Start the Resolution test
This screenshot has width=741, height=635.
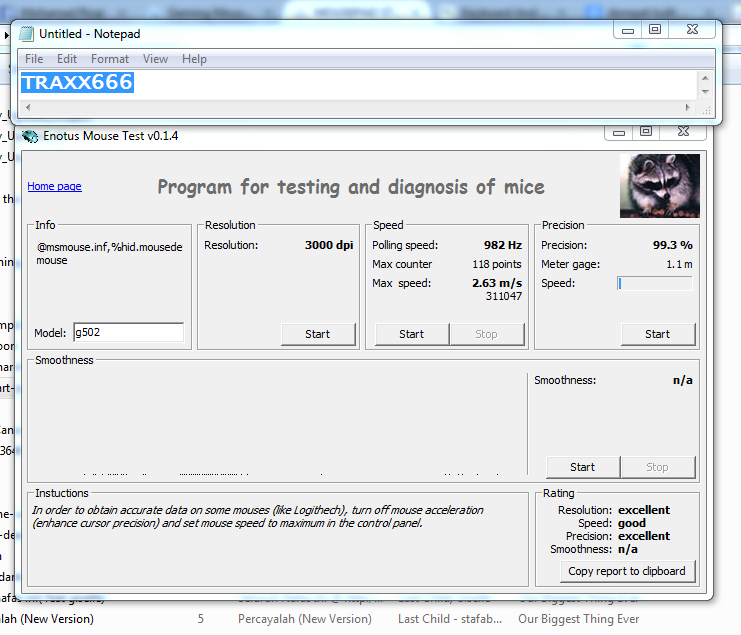pyautogui.click(x=318, y=334)
